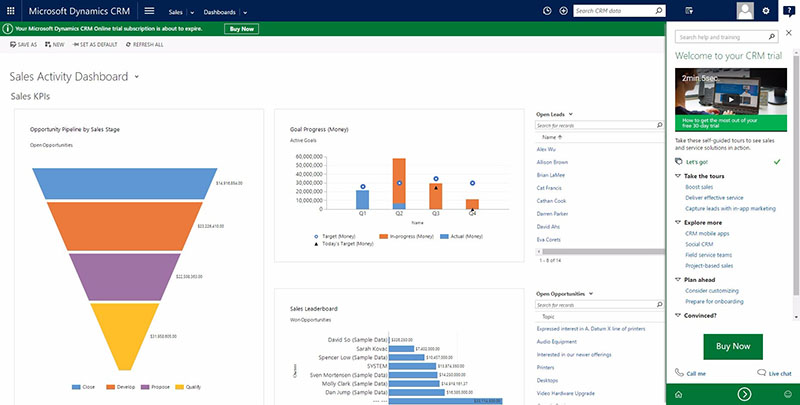Click the smiley feedback icon
This screenshot has width=800, height=405.
tap(788, 394)
